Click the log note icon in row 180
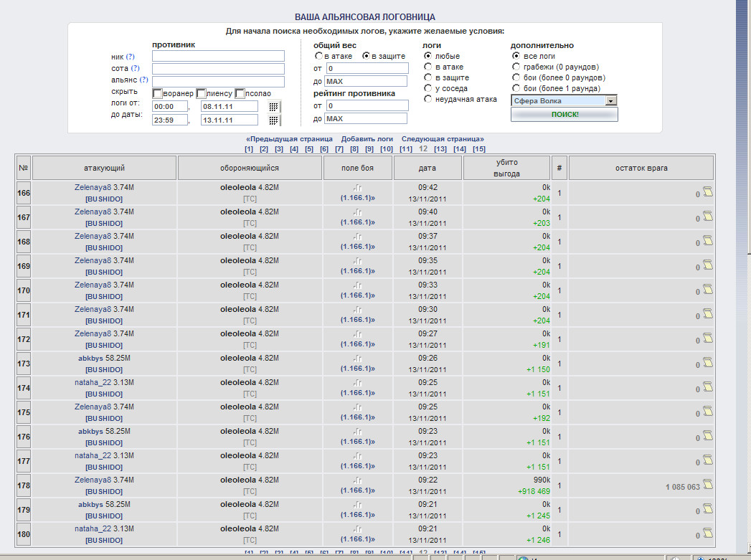 (x=707, y=533)
